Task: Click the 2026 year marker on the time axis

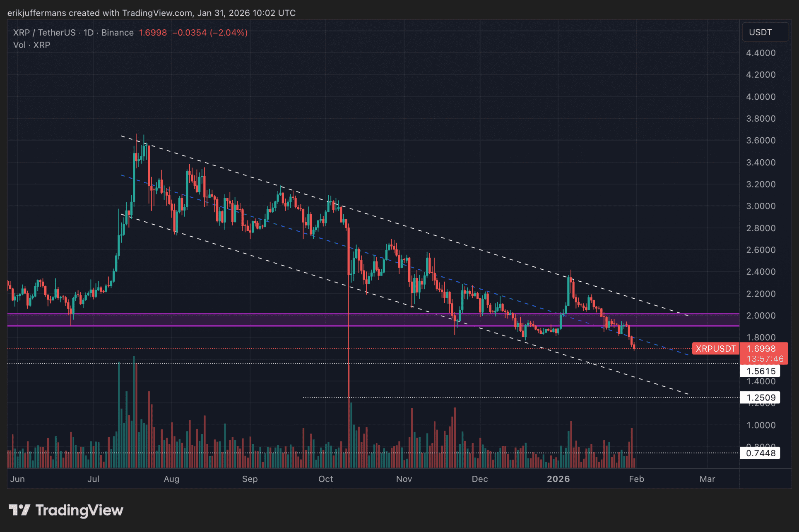Action: tap(558, 479)
